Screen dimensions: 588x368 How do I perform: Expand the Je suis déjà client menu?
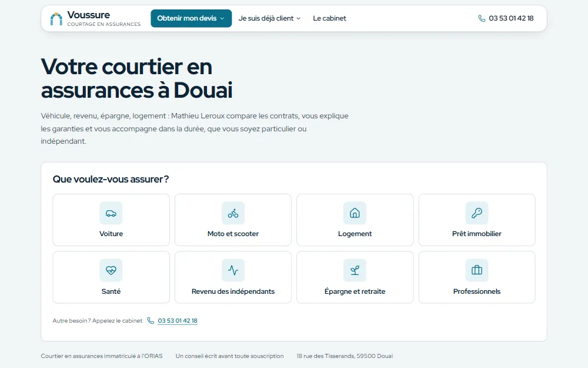(269, 18)
